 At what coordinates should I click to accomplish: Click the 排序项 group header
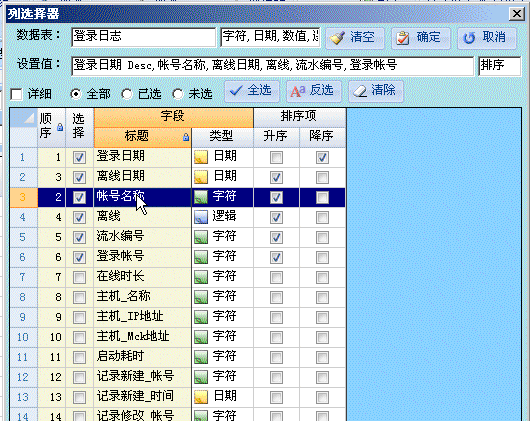[299, 117]
